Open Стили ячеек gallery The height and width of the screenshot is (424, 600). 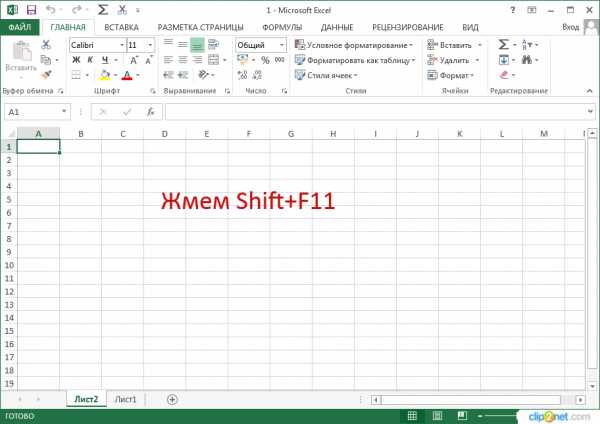click(x=326, y=75)
